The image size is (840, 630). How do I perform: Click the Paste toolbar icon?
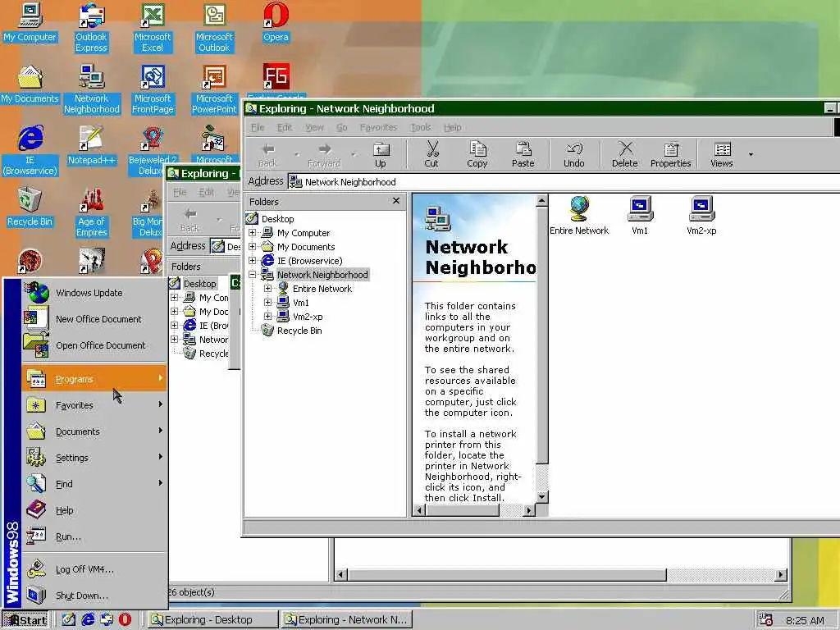click(x=523, y=154)
